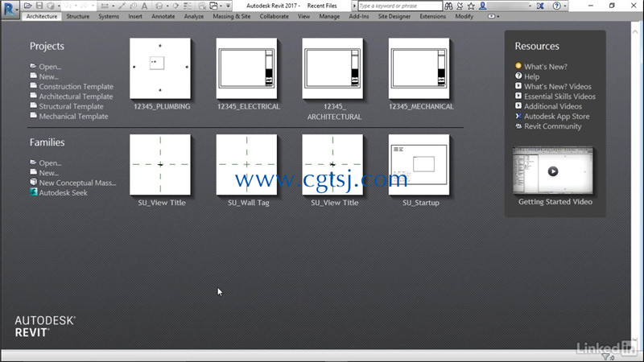Click the Switch Windows icon
Screen dimensions: 644x362
coord(213,6)
